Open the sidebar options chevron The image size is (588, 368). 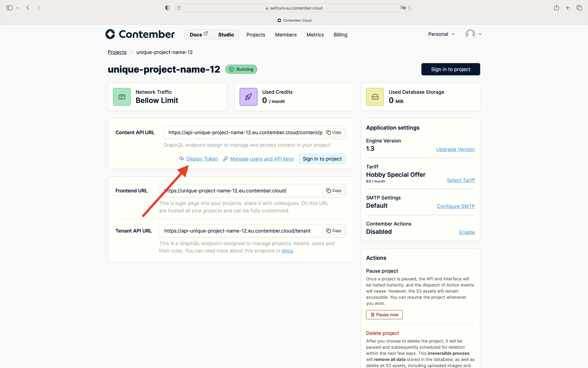coord(17,8)
